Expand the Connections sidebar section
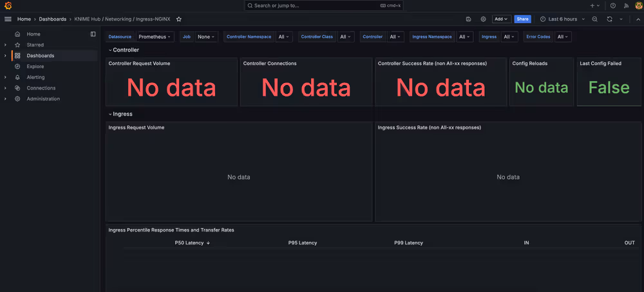644x292 pixels. point(5,87)
